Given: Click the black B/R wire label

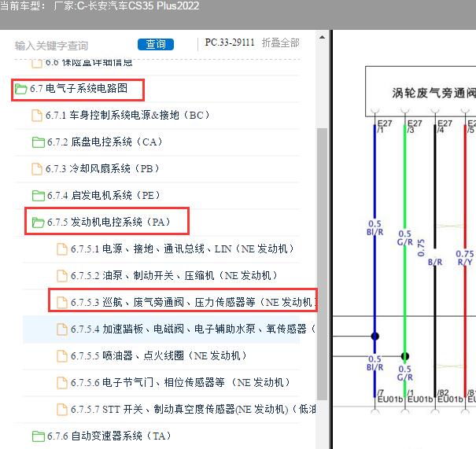Looking at the screenshot, I should [x=435, y=262].
